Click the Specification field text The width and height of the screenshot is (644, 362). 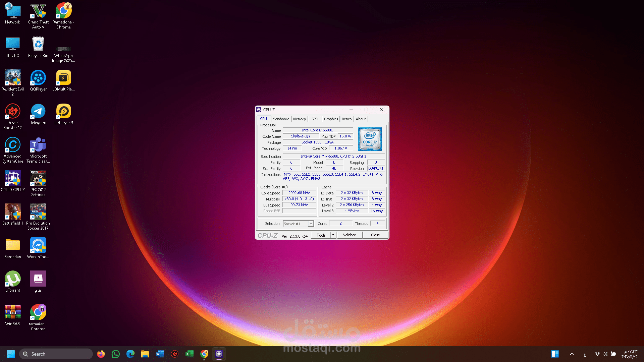pos(333,156)
